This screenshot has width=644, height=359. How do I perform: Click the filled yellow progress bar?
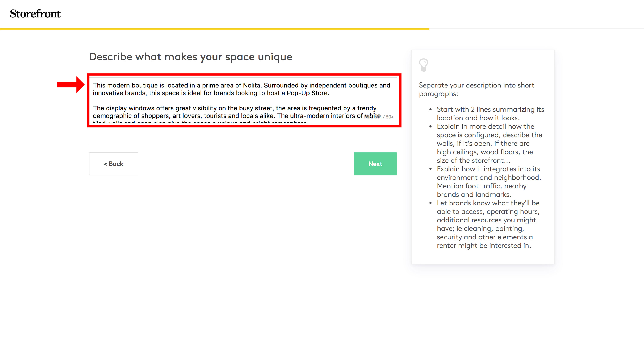pyautogui.click(x=215, y=29)
